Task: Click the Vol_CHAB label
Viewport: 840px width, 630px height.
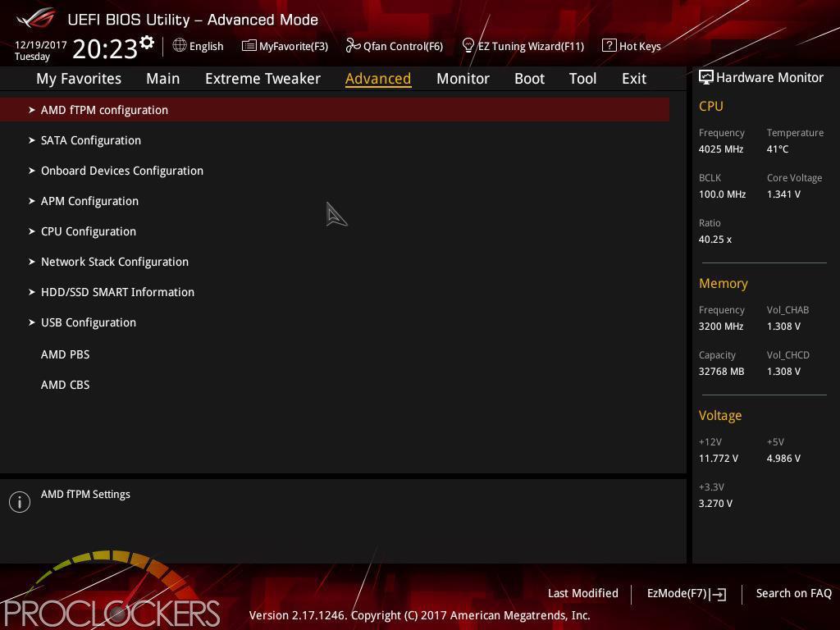Action: click(787, 310)
